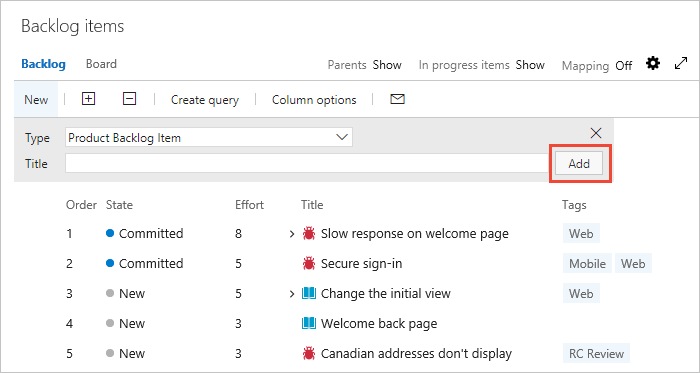Viewport: 700px width, 373px height.
Task: Click the Title column header
Action: tap(312, 205)
